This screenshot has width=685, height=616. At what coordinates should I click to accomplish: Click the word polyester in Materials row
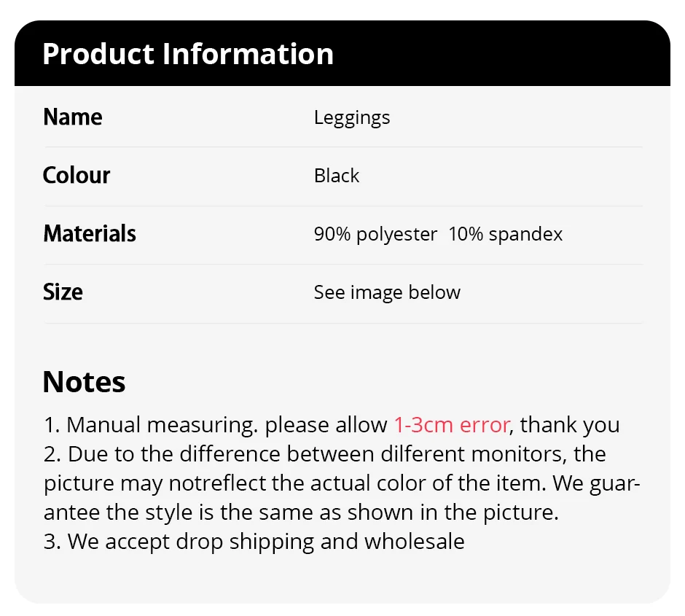[396, 234]
